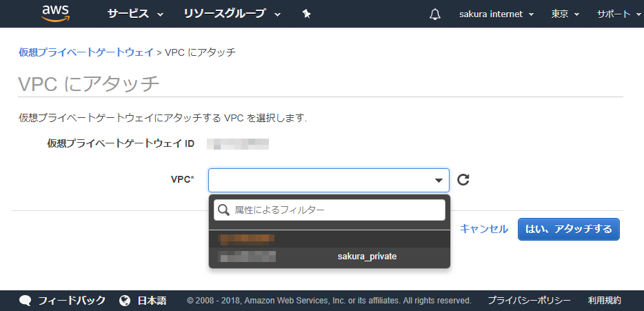Viewport: 644px width, 311px height.
Task: Click the 属性によるフィルター search field
Action: (x=330, y=210)
